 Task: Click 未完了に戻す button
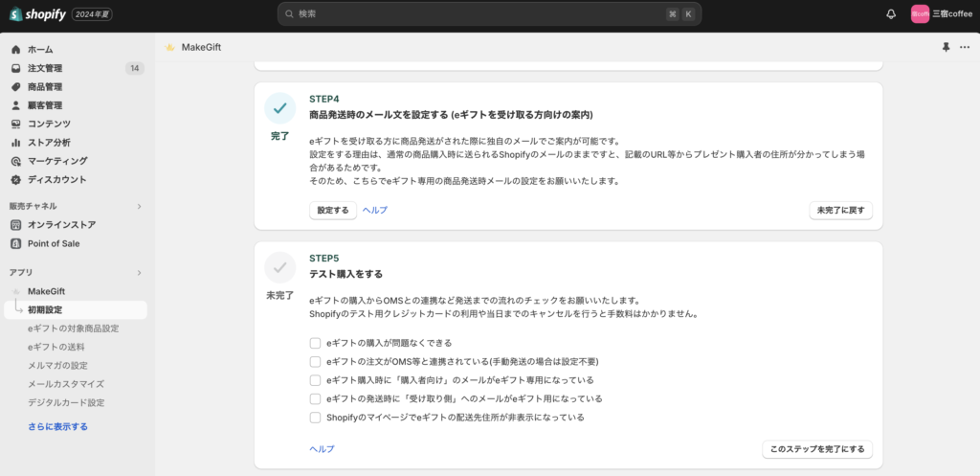point(840,210)
